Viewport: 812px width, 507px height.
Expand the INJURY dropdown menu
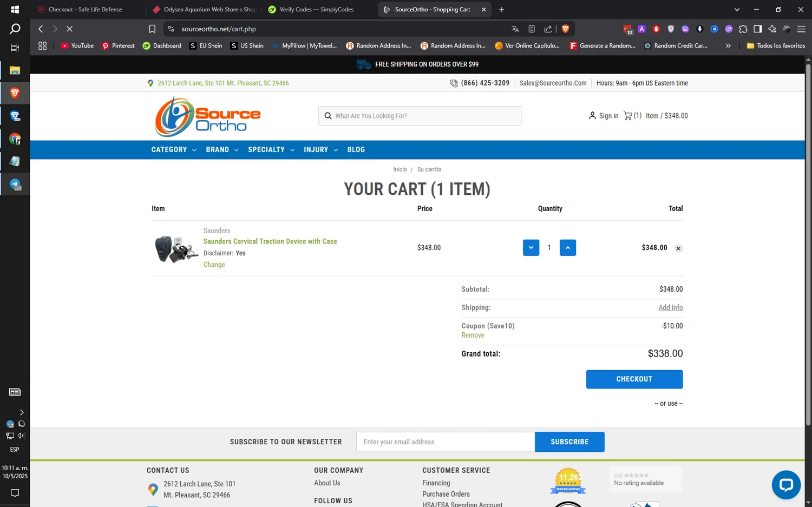coord(320,150)
